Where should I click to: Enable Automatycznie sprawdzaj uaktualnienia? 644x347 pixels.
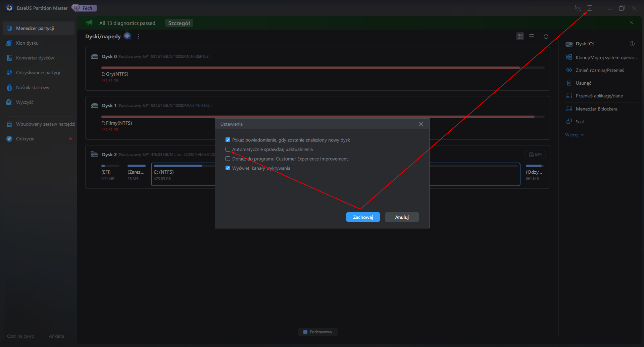(x=228, y=149)
